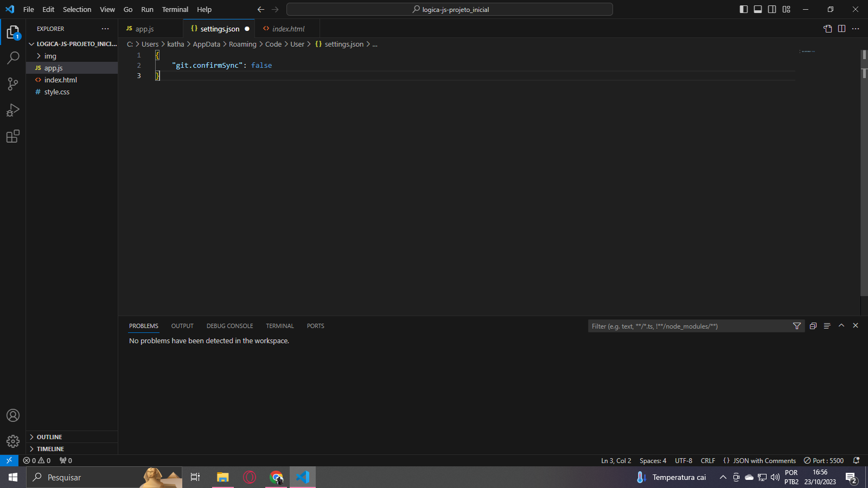Open Windows Start menu

13,477
